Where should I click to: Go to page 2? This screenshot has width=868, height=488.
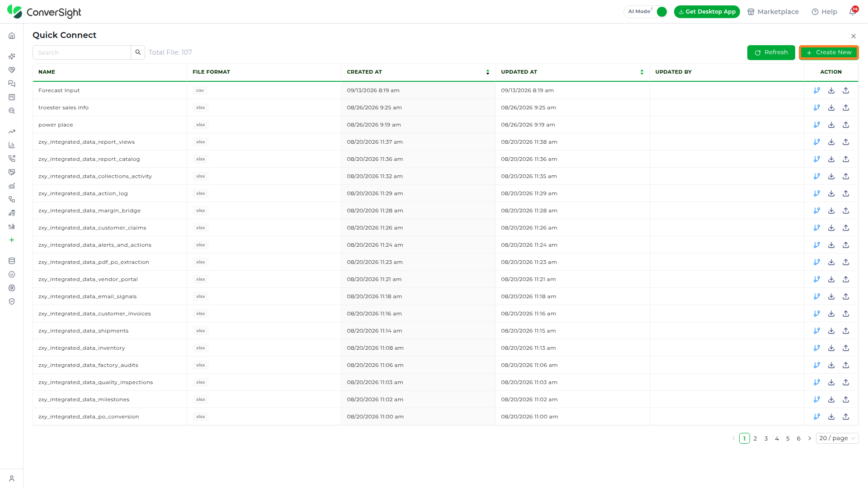(755, 438)
